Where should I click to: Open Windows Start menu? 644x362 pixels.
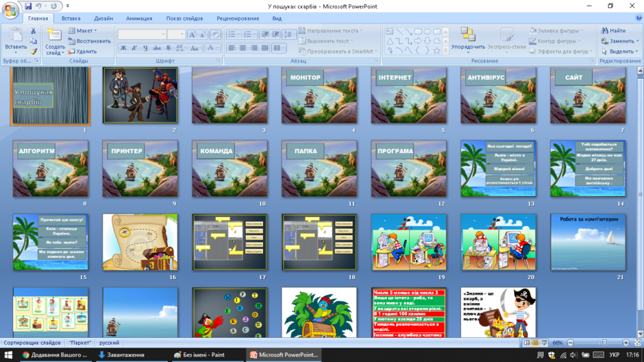point(8,355)
